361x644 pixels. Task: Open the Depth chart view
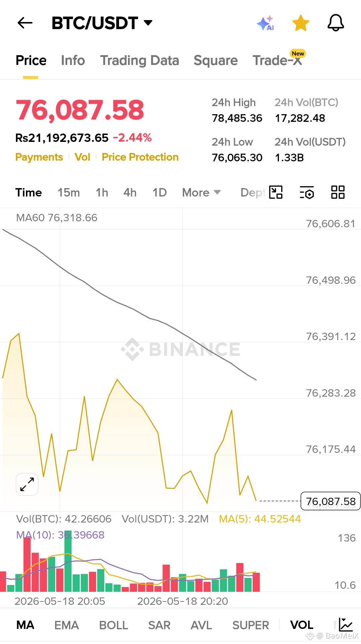(x=253, y=192)
